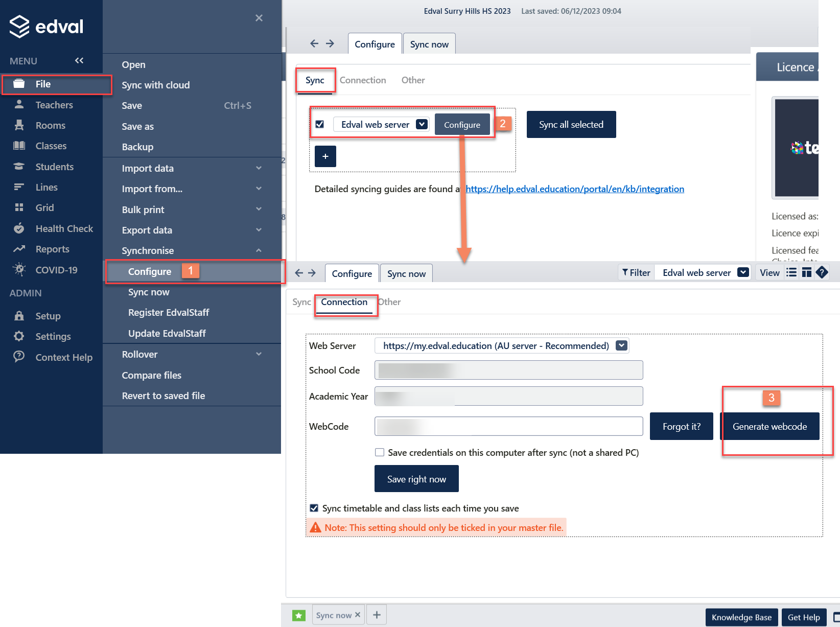Click the Generate webcode button
Viewport: 840px width, 627px height.
(x=770, y=426)
